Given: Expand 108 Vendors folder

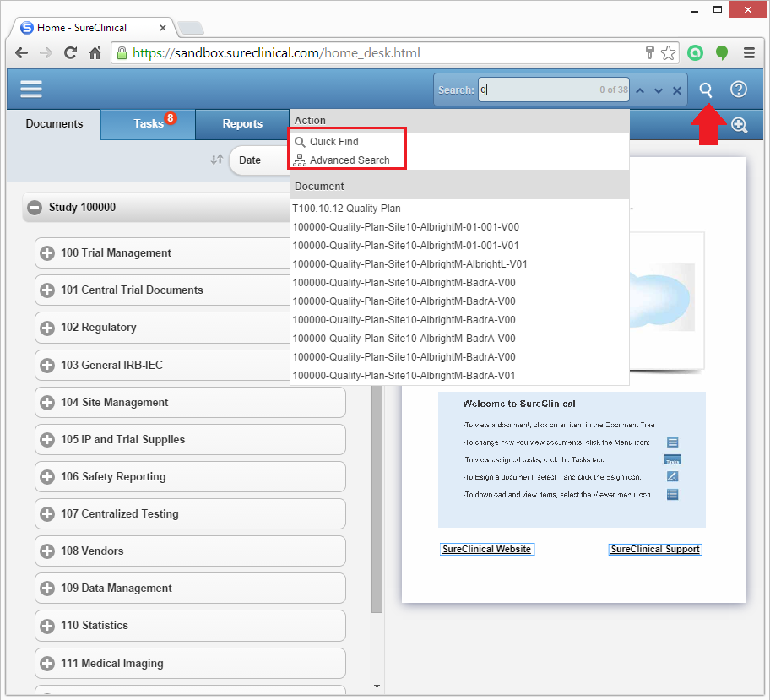Looking at the screenshot, I should pos(47,551).
